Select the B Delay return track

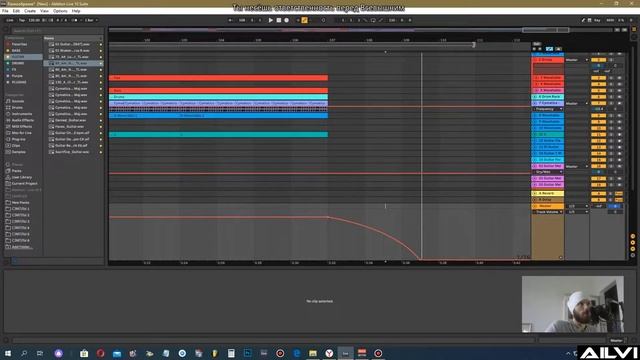click(548, 200)
